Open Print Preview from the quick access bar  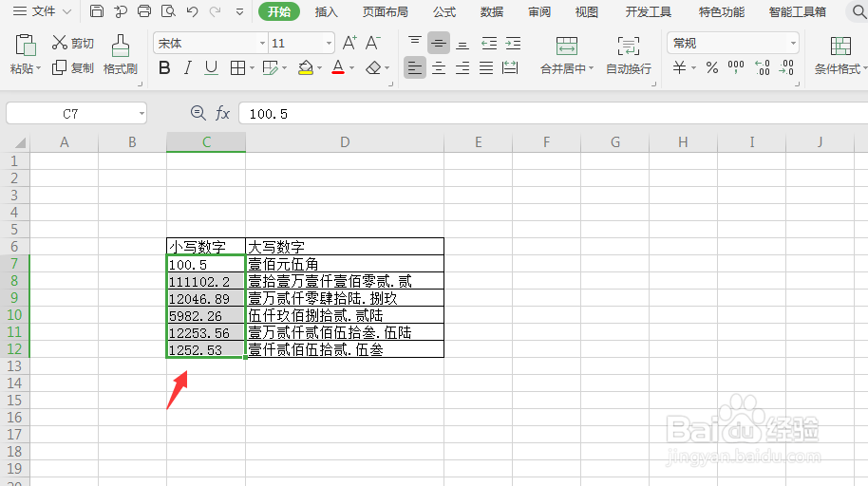[168, 11]
